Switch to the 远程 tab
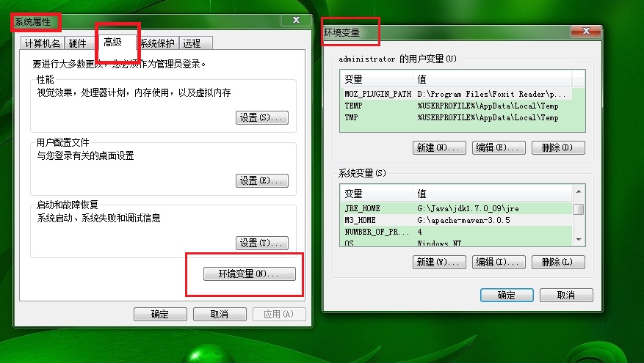Screen dimensions: 644x363 click(195, 43)
